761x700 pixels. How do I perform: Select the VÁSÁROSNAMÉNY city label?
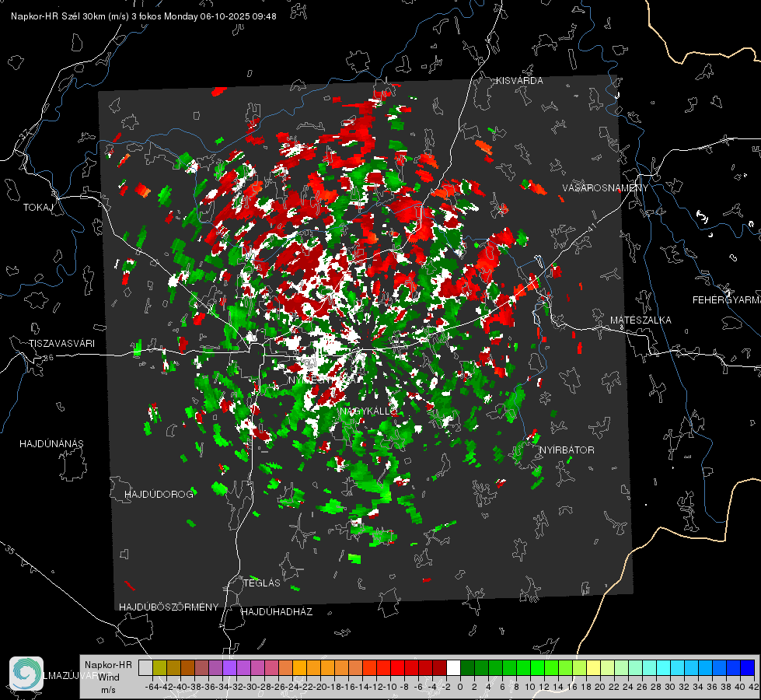tap(606, 188)
